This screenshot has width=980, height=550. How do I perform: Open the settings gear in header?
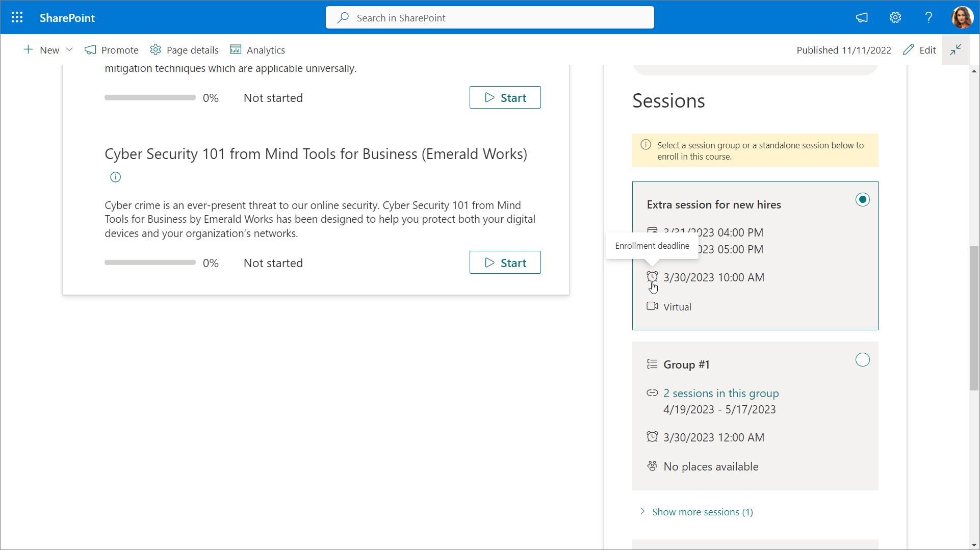click(x=895, y=18)
